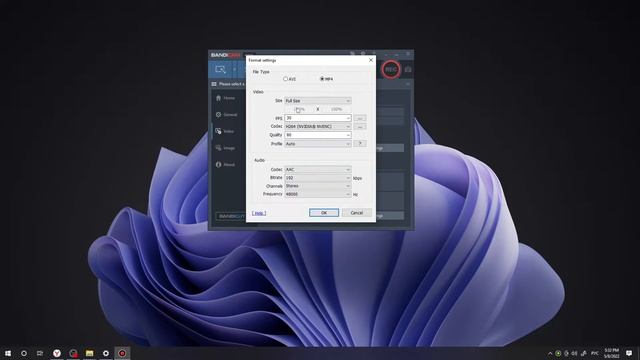The width and height of the screenshot is (640, 360).
Task: Select the MP4 file type radio button
Action: (x=322, y=79)
